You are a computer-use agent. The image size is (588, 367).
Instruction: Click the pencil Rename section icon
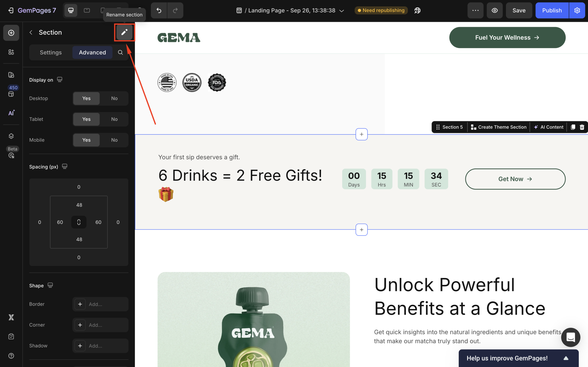(124, 32)
